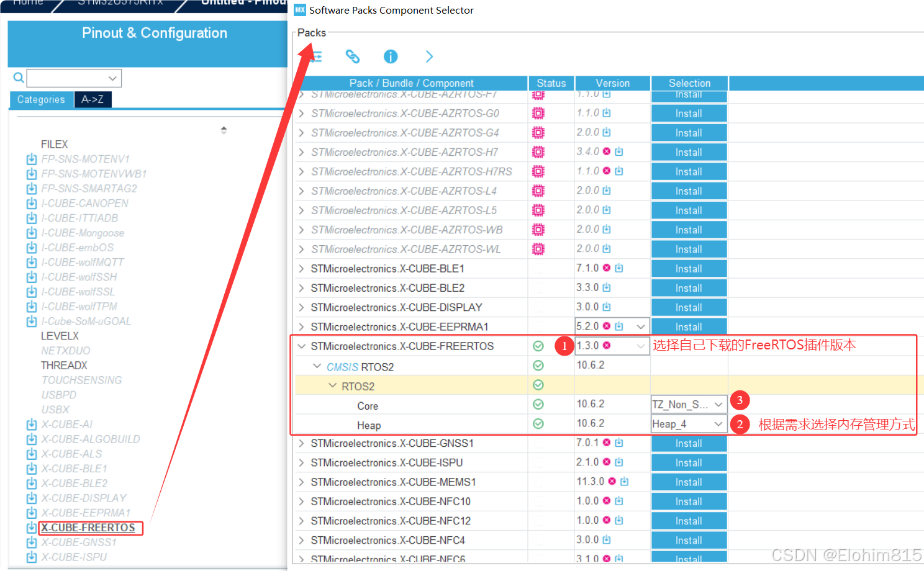The image size is (924, 571).
Task: Click green check status for Heap row
Action: (x=538, y=424)
